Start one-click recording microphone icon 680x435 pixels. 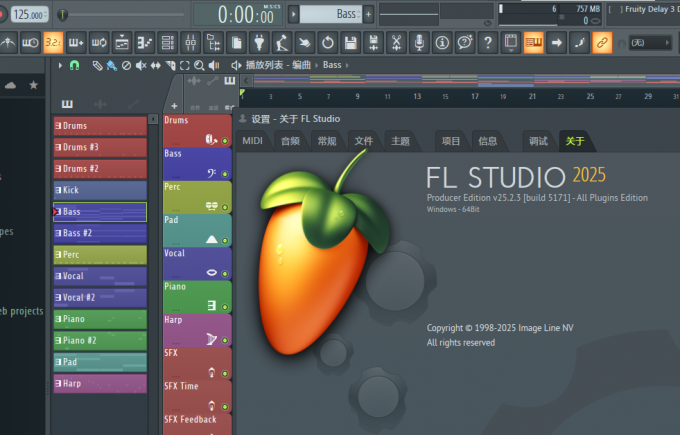(419, 43)
